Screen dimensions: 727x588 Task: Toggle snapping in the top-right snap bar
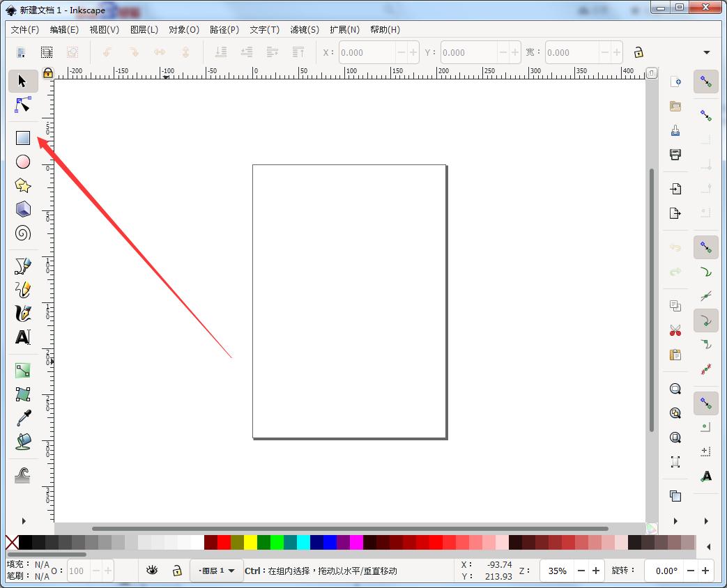click(705, 81)
